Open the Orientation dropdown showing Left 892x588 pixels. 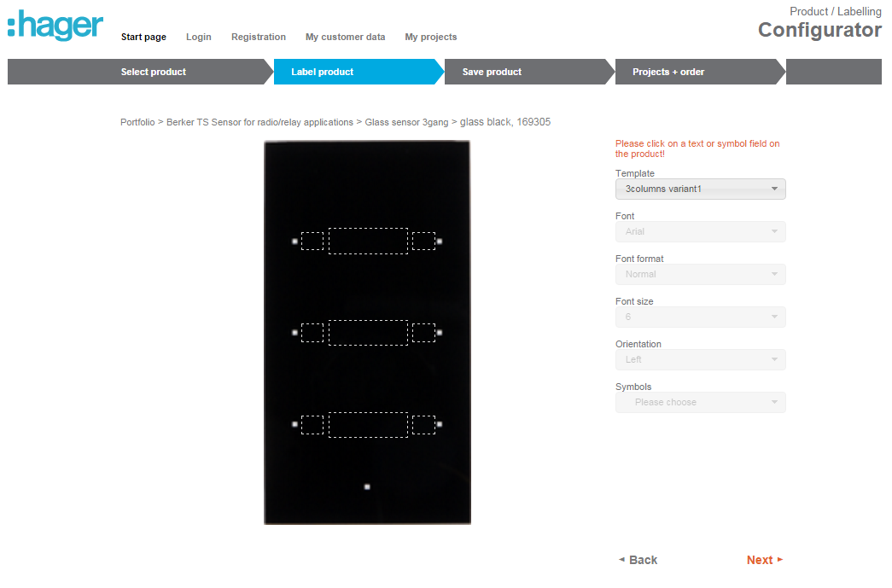pyautogui.click(x=700, y=359)
